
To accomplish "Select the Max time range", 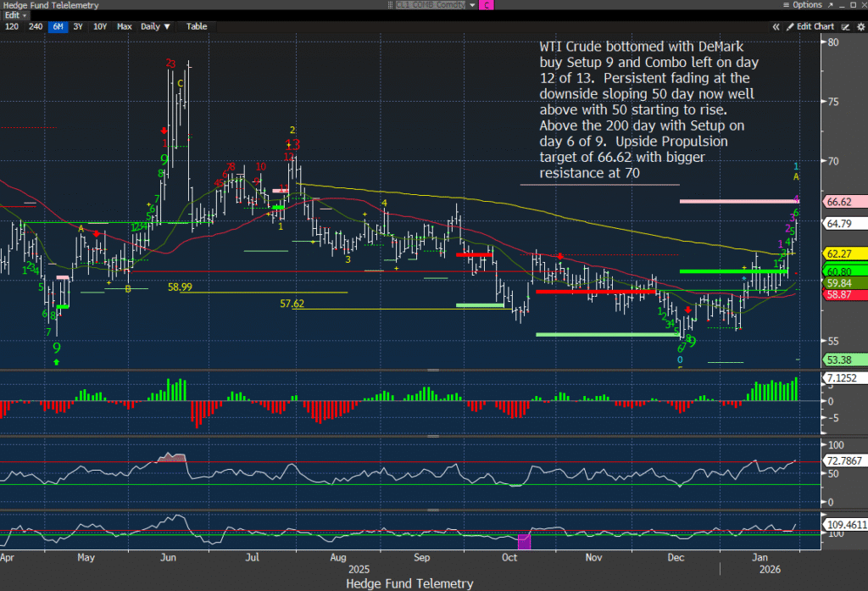I will point(124,26).
